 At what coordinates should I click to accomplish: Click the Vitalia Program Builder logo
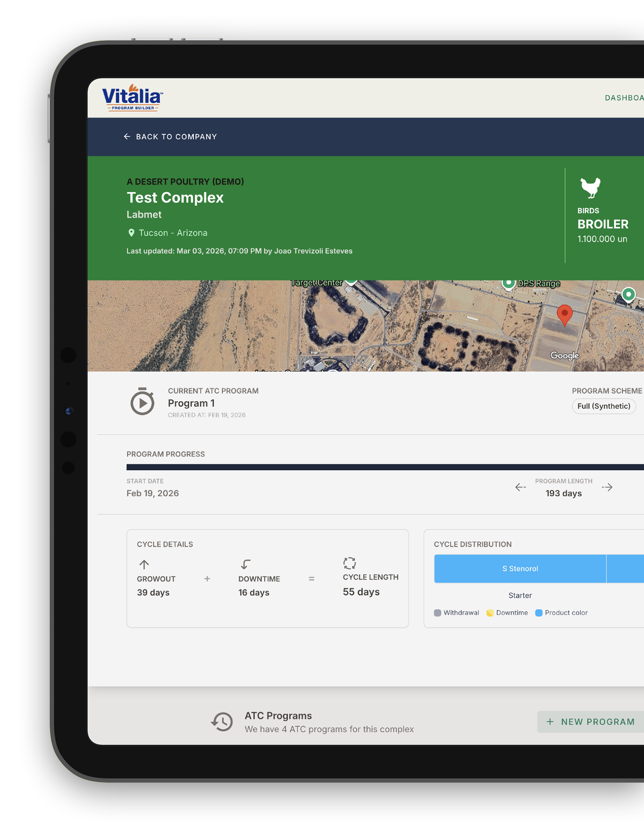coord(133,97)
